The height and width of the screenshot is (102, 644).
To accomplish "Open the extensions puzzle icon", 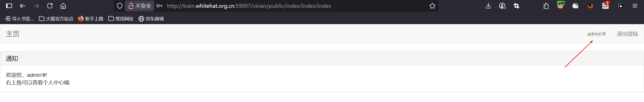I will (546, 6).
